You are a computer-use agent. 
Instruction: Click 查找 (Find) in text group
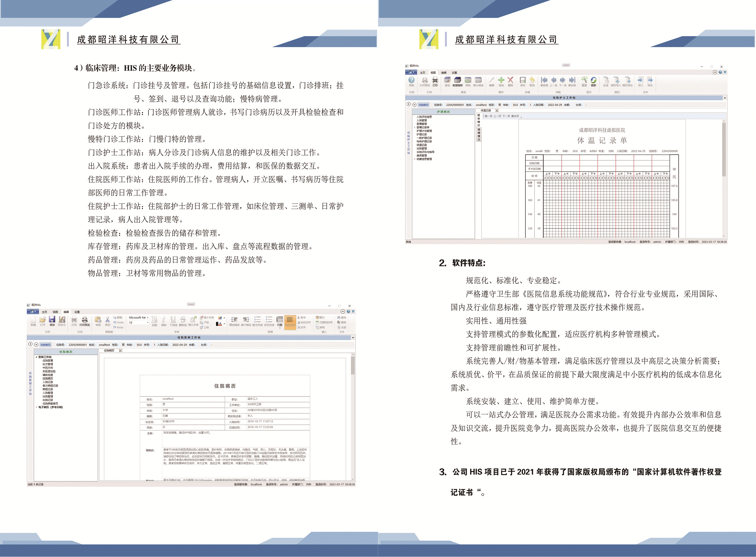click(342, 318)
